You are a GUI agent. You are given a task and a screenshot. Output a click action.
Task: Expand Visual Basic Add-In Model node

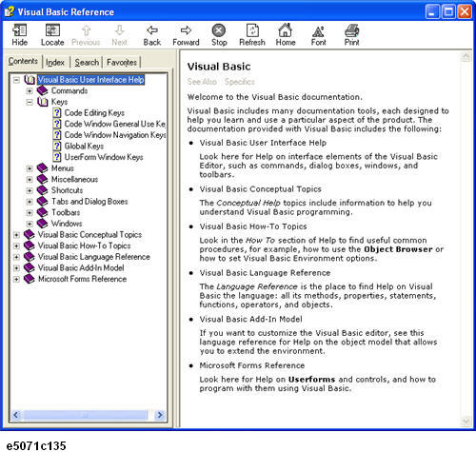(16, 268)
